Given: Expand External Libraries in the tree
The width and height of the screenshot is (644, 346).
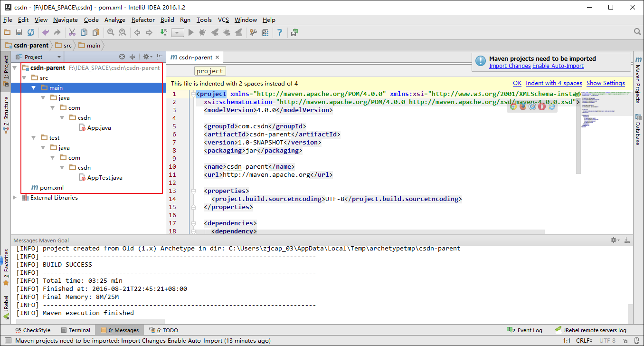Looking at the screenshot, I should [15, 198].
